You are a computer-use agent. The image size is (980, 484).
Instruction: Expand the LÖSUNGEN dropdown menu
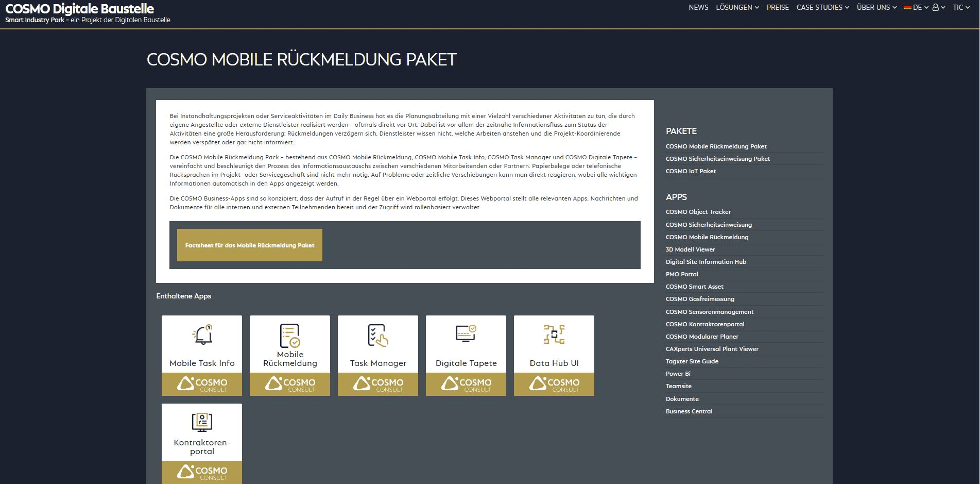pos(737,7)
